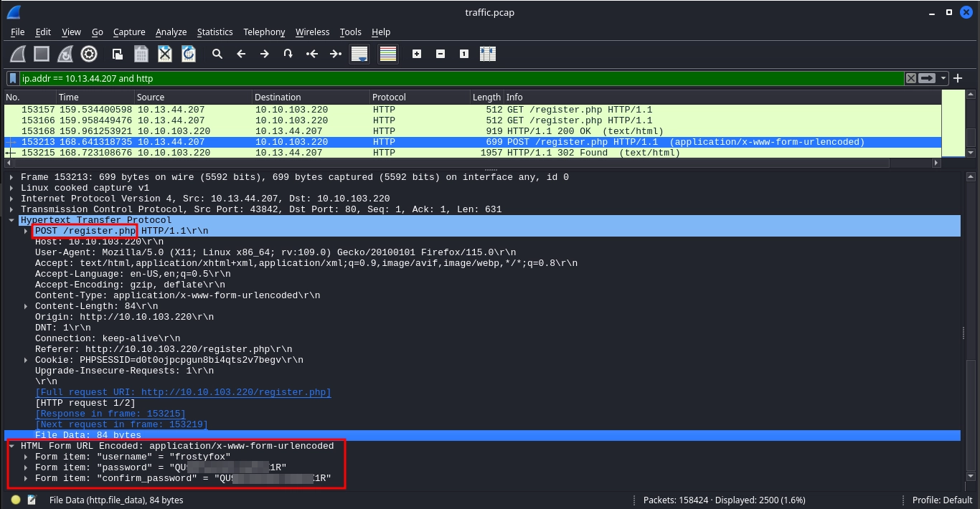Click the Resize columns icon

point(488,54)
